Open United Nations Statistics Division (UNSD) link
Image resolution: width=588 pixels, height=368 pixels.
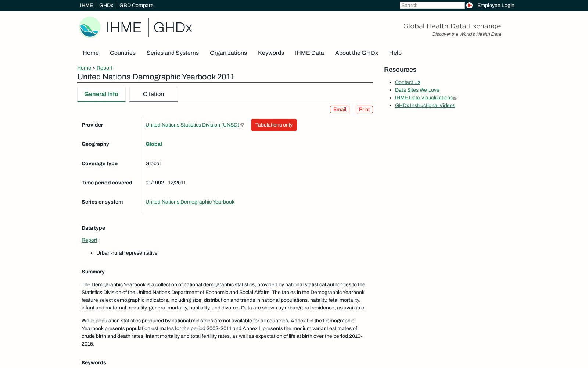click(x=192, y=125)
